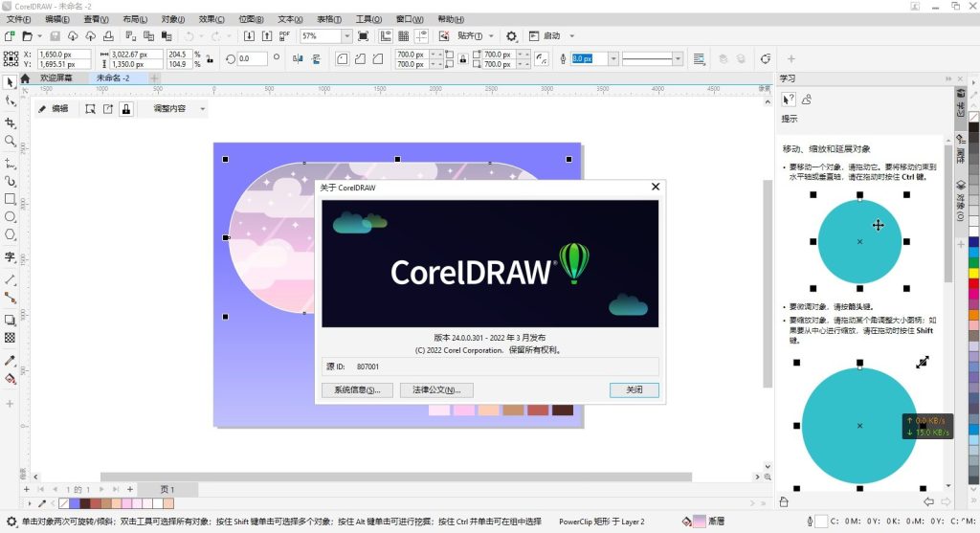Toggle the Lock ratio padlock
Image resolution: width=980 pixels, height=533 pixels.
click(x=210, y=59)
